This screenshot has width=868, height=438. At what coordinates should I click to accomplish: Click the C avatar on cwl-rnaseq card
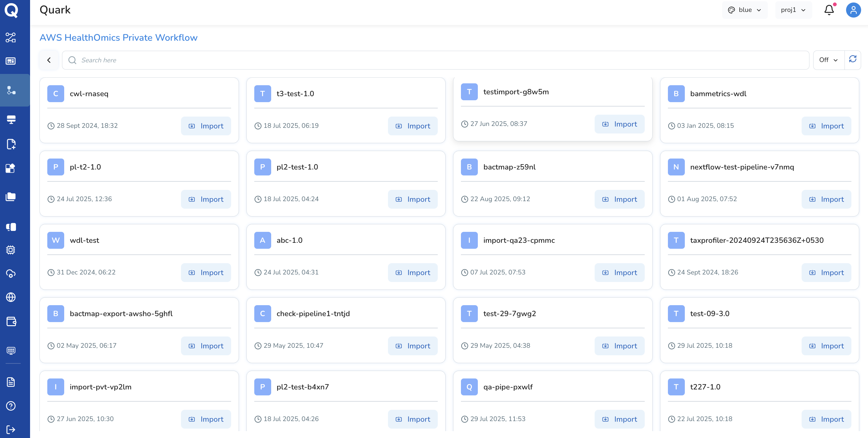[56, 93]
